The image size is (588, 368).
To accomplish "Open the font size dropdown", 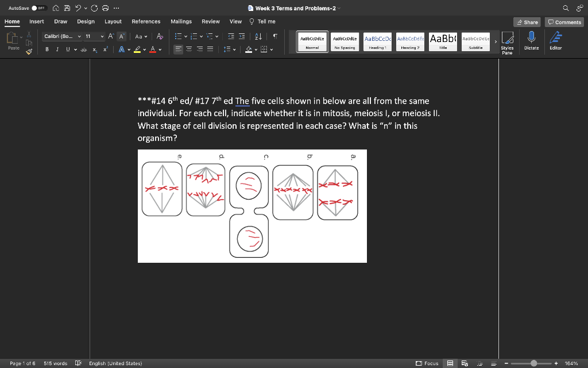I will click(x=94, y=36).
